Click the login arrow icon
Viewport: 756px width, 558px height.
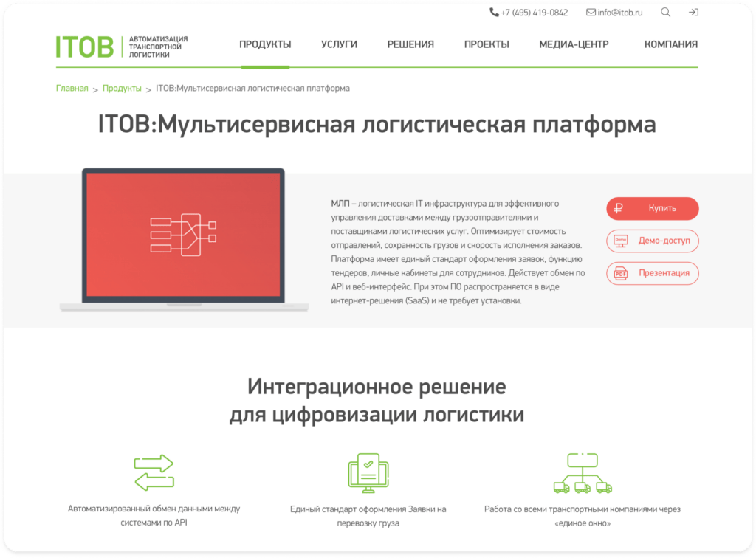pyautogui.click(x=693, y=13)
